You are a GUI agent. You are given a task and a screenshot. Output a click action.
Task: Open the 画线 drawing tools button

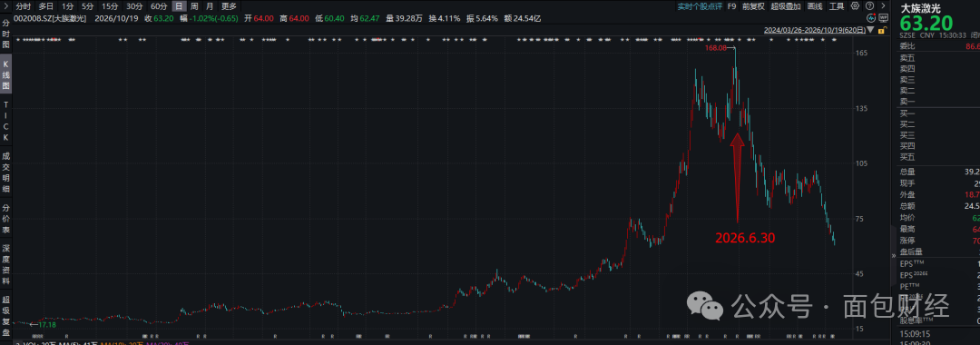[815, 6]
